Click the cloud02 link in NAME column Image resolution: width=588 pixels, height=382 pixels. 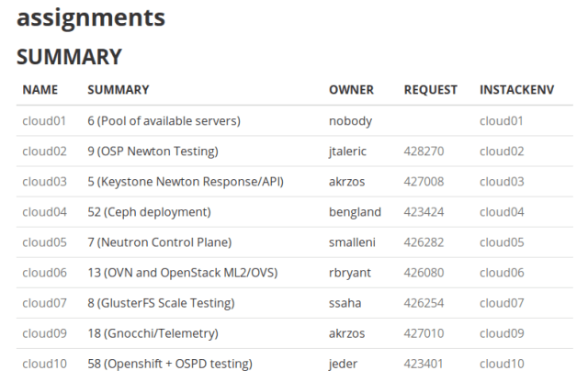point(44,151)
